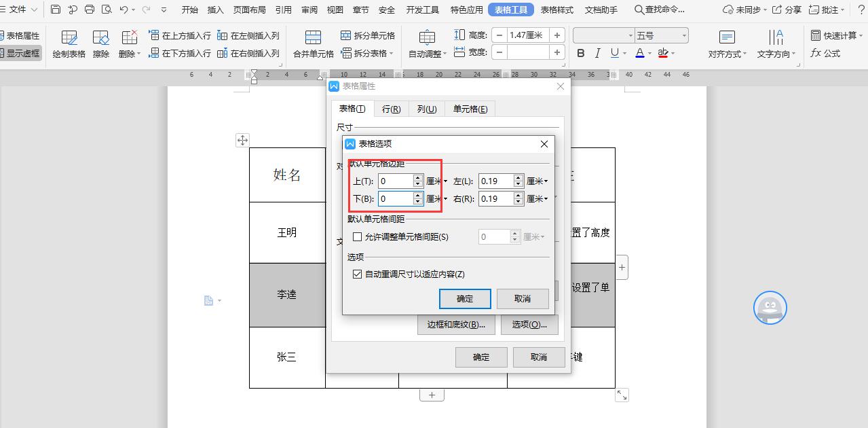Check Allow cell spacing (允许调整单元格间距)
The height and width of the screenshot is (428, 868).
point(358,237)
